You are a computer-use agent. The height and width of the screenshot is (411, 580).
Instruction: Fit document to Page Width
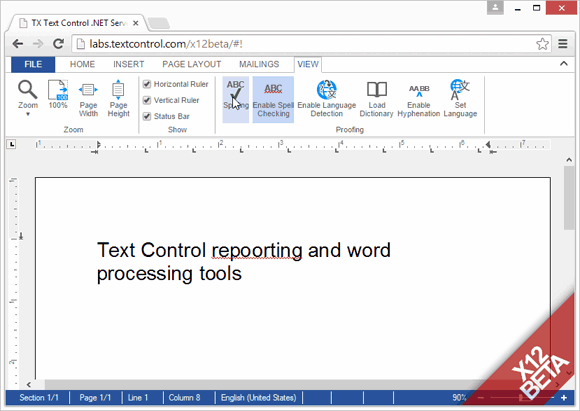(88, 99)
